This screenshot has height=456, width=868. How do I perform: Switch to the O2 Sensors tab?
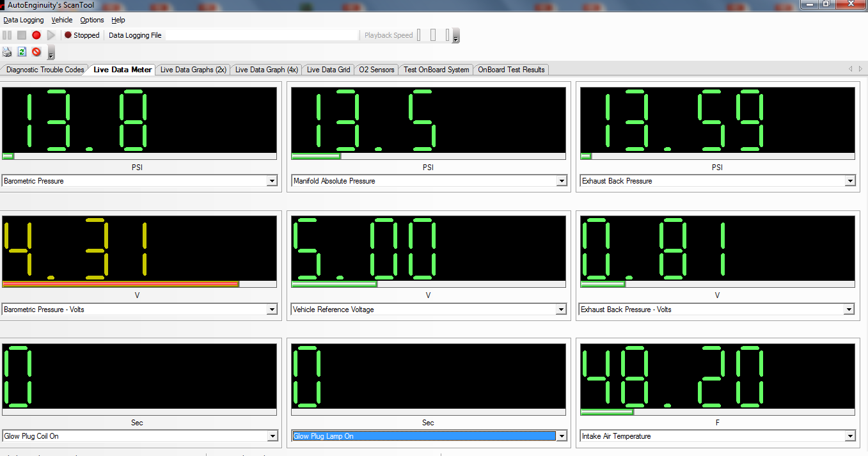(377, 70)
